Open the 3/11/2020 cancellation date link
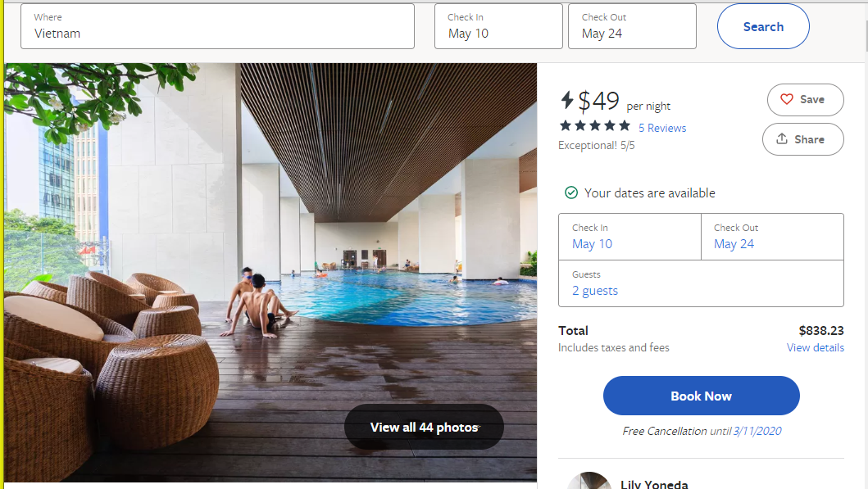Image resolution: width=868 pixels, height=489 pixels. click(757, 431)
